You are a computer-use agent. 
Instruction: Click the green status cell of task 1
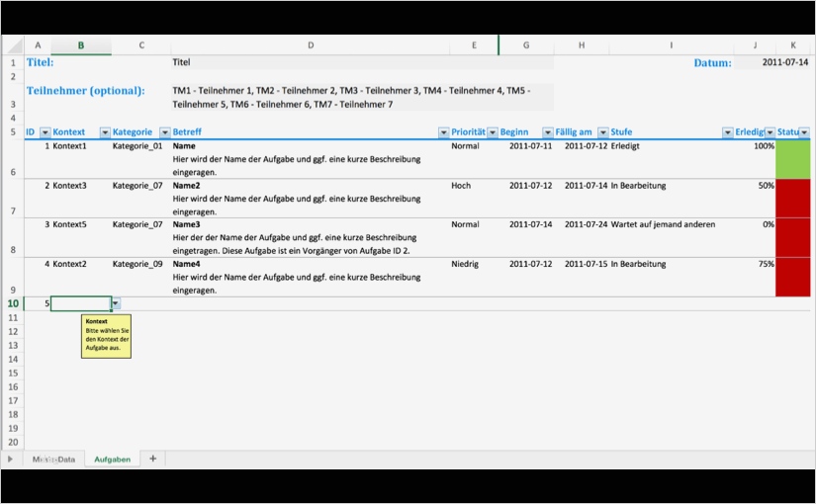pyautogui.click(x=793, y=159)
